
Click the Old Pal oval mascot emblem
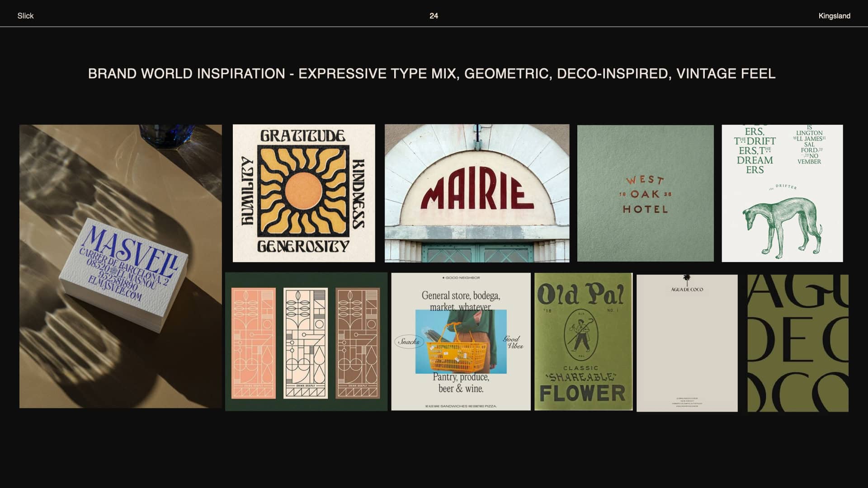click(x=581, y=334)
